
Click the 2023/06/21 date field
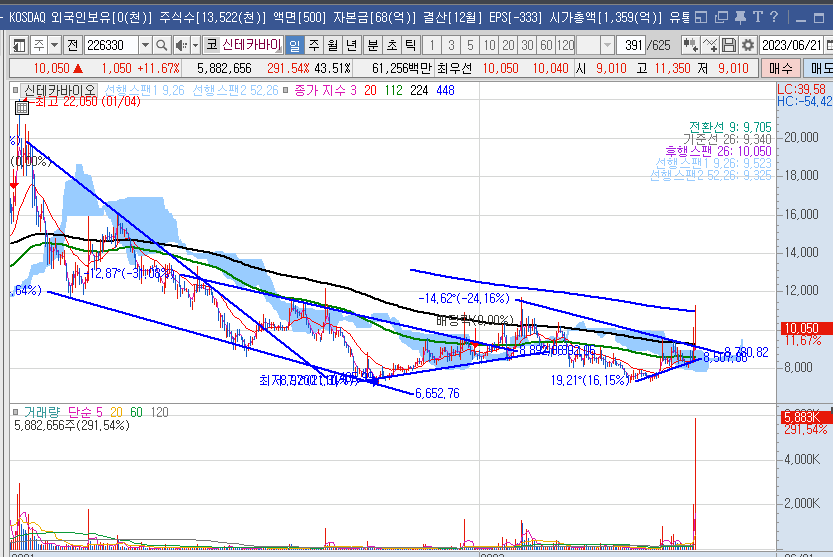[792, 45]
